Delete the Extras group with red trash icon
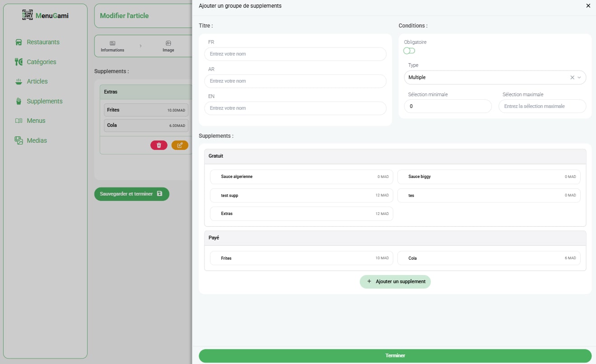Viewport: 596px width, 364px height. click(x=159, y=145)
